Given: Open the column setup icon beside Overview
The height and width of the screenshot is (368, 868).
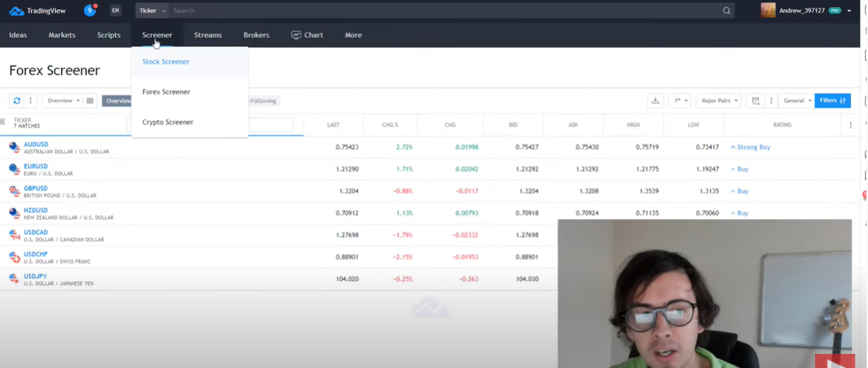Looking at the screenshot, I should [x=90, y=101].
